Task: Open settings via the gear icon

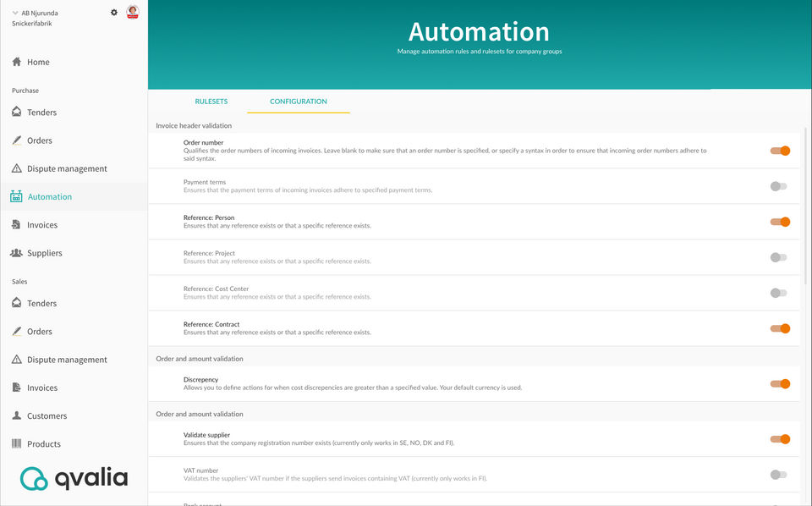Action: point(114,13)
